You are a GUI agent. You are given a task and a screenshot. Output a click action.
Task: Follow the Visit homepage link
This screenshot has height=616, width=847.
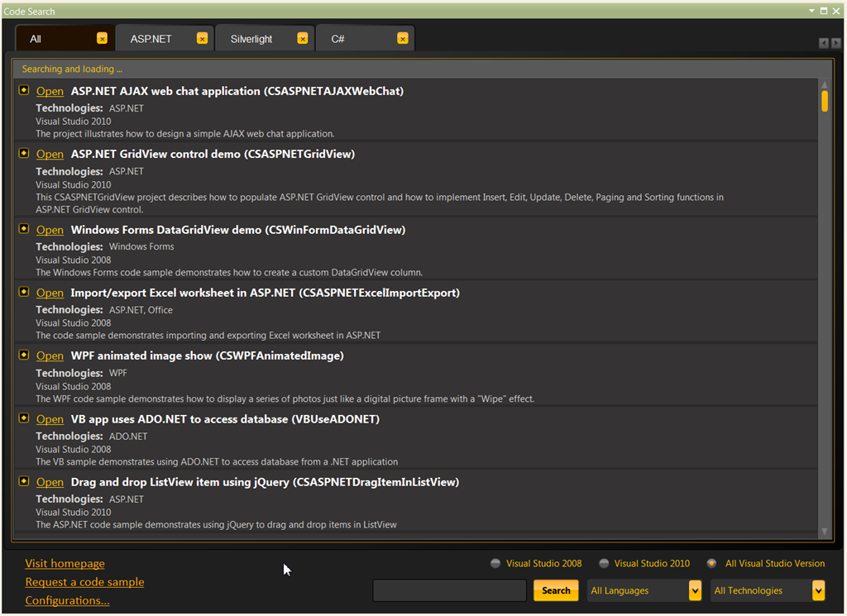coord(65,564)
